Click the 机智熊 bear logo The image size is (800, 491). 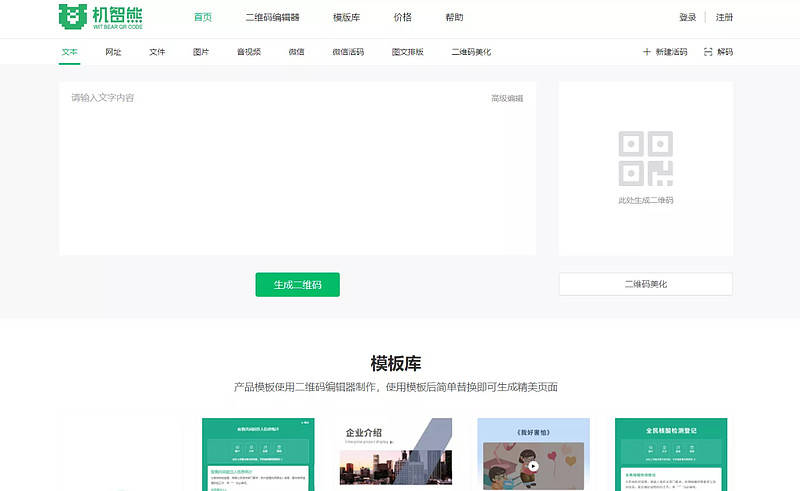pos(101,16)
